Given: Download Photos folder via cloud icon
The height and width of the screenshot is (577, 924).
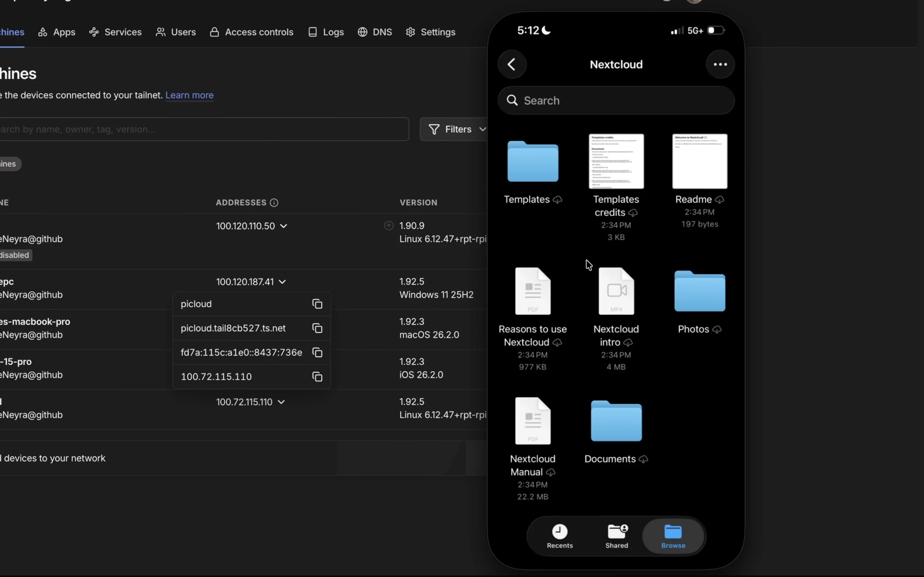Looking at the screenshot, I should (717, 329).
